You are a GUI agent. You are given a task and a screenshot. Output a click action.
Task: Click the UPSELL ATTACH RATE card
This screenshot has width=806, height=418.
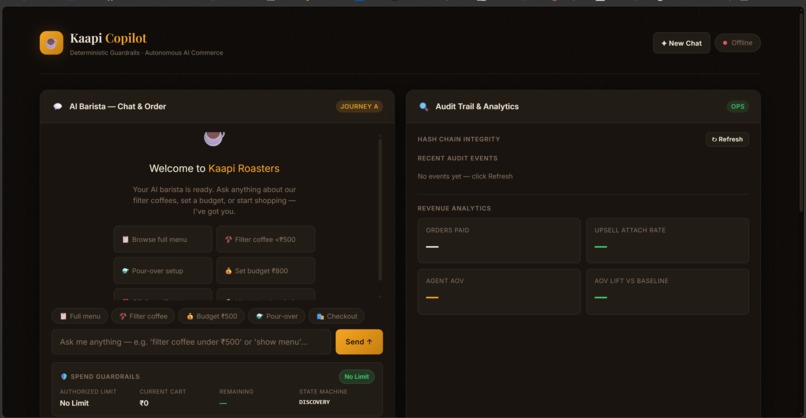[667, 241]
